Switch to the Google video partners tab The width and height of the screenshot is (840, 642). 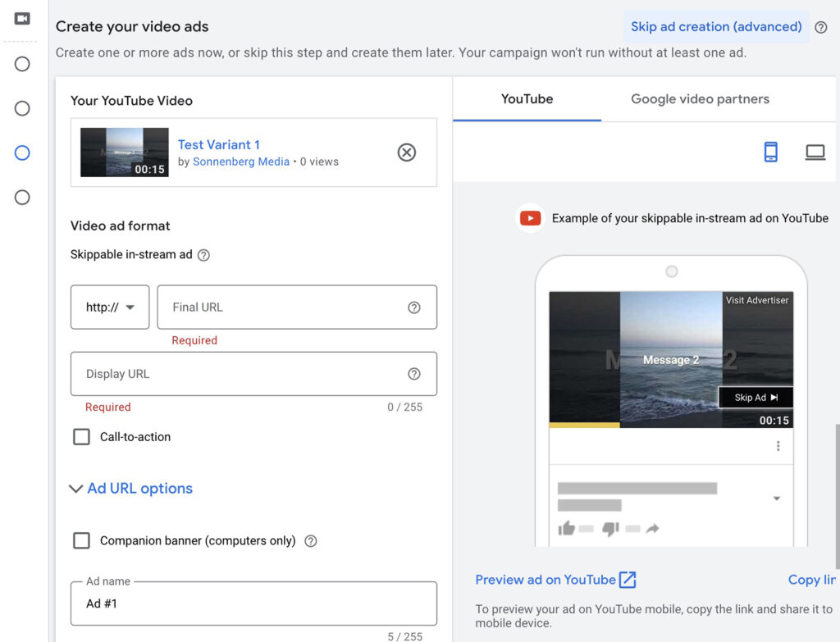[x=700, y=98]
